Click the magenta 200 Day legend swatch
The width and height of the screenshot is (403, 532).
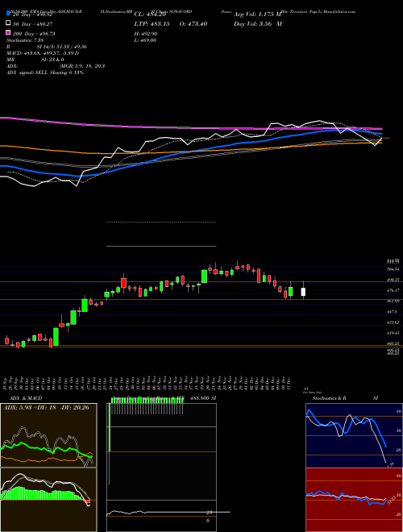(x=8, y=33)
